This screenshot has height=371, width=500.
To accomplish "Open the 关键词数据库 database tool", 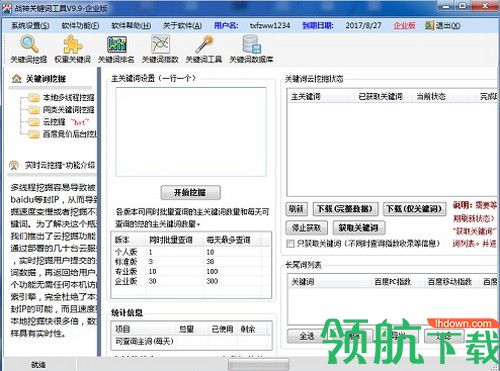I will pyautogui.click(x=251, y=45).
